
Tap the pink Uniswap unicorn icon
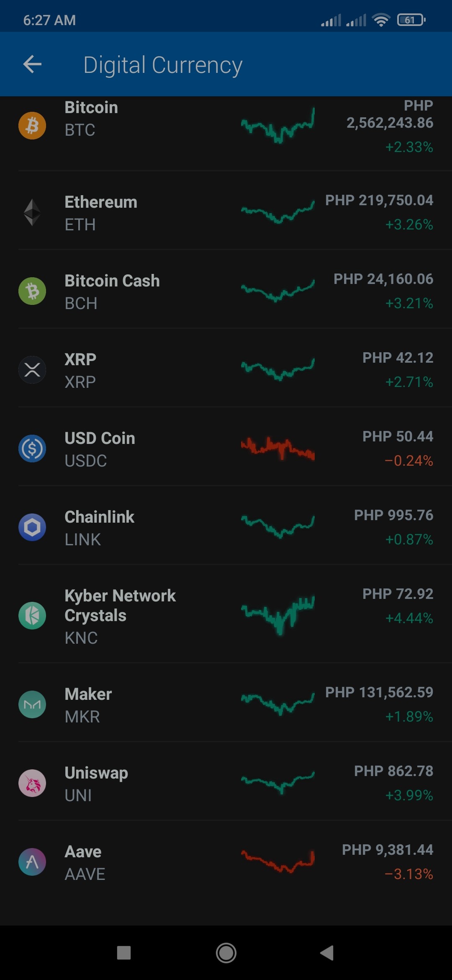click(32, 783)
